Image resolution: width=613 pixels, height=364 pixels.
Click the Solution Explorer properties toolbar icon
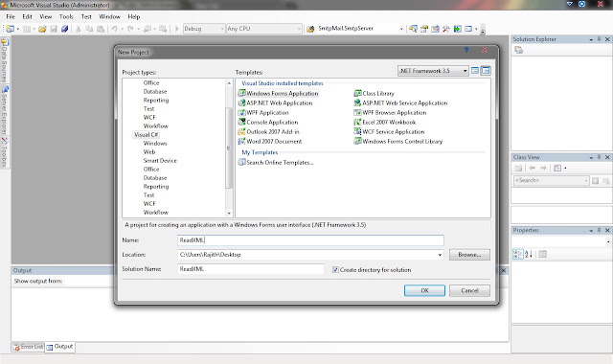(x=519, y=50)
